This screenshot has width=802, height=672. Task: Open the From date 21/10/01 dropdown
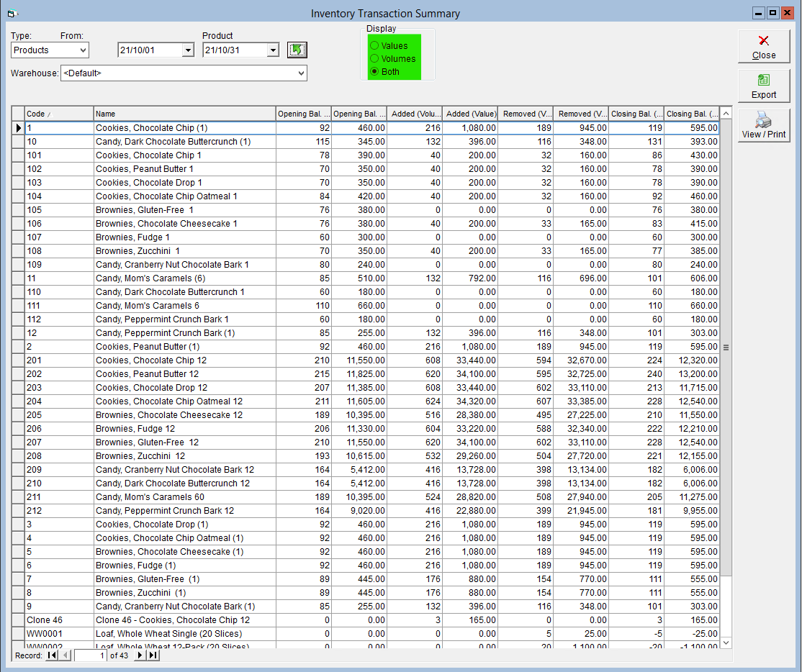coord(188,50)
